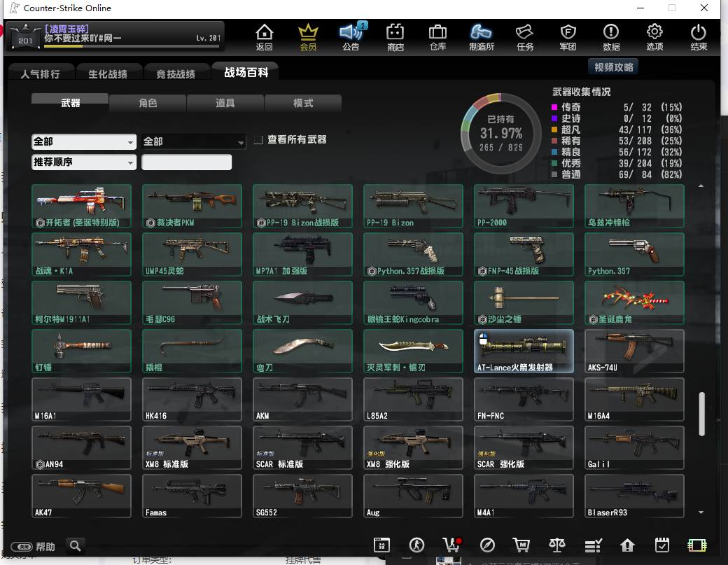The height and width of the screenshot is (565, 728).
Task: Click the weapon name search field
Action: 186,162
